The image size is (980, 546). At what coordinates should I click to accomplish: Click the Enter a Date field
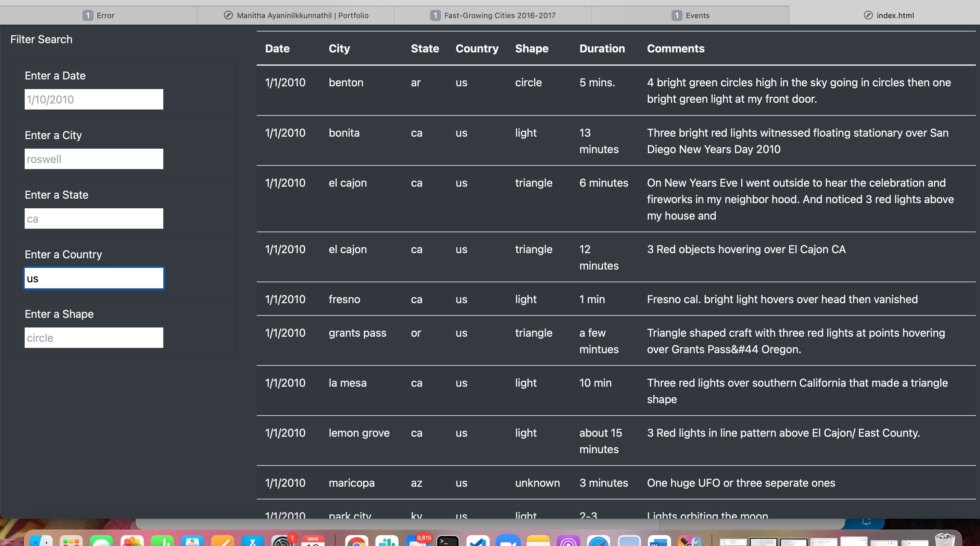[93, 99]
